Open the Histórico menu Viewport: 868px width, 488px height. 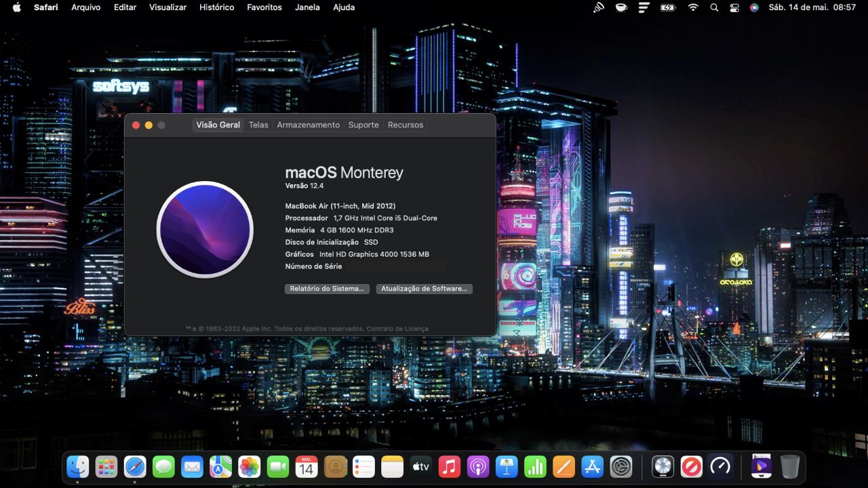pos(217,7)
